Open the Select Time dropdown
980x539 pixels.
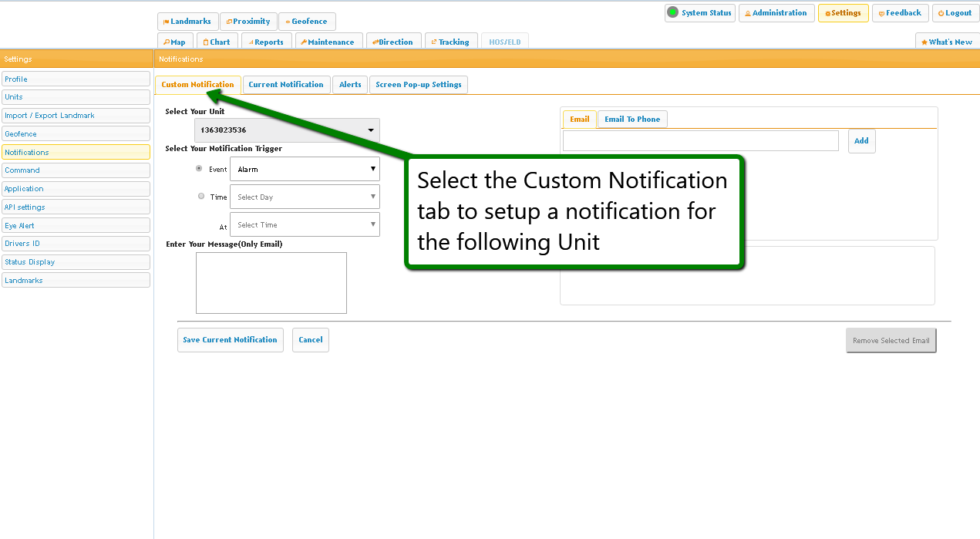pyautogui.click(x=305, y=225)
